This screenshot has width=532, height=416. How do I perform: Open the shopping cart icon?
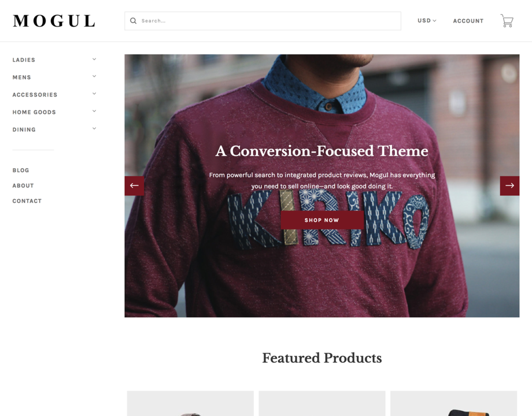(x=507, y=21)
